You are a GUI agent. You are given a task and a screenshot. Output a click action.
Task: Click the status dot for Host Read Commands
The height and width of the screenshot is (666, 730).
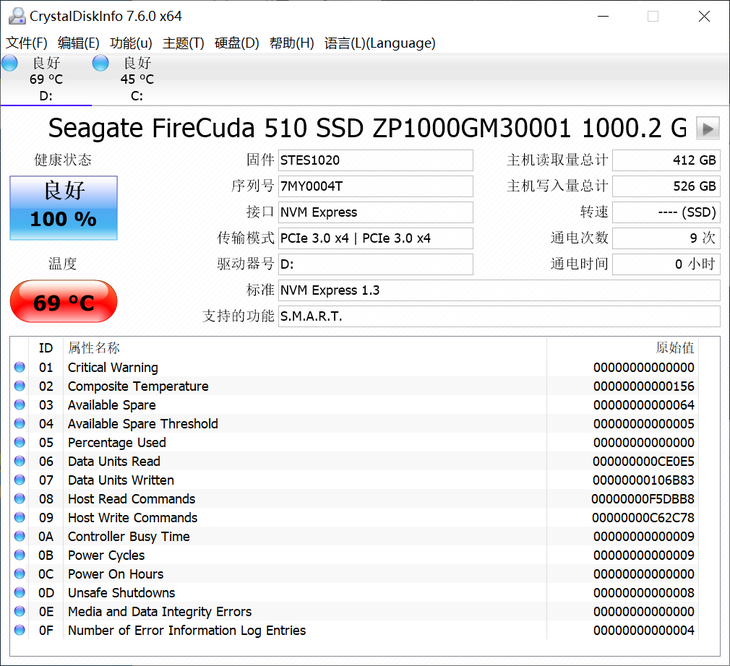tap(20, 498)
